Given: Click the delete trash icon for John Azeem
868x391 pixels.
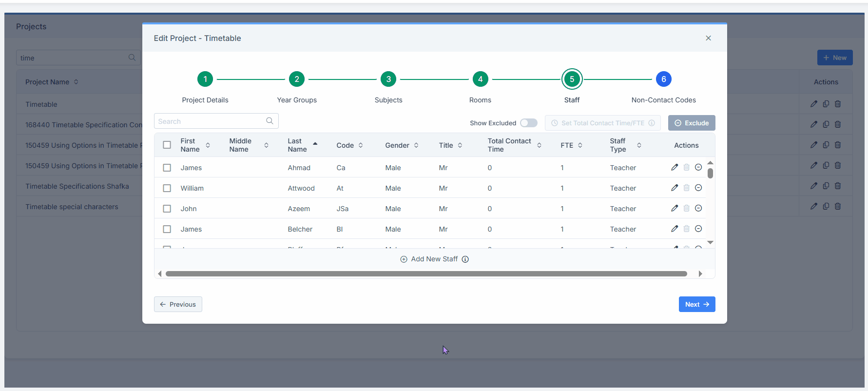Looking at the screenshot, I should coord(686,208).
